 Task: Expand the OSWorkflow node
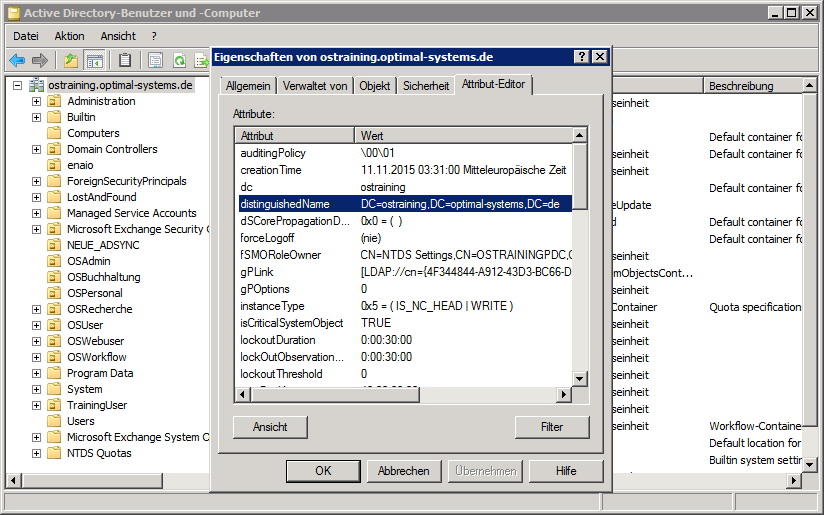point(36,357)
